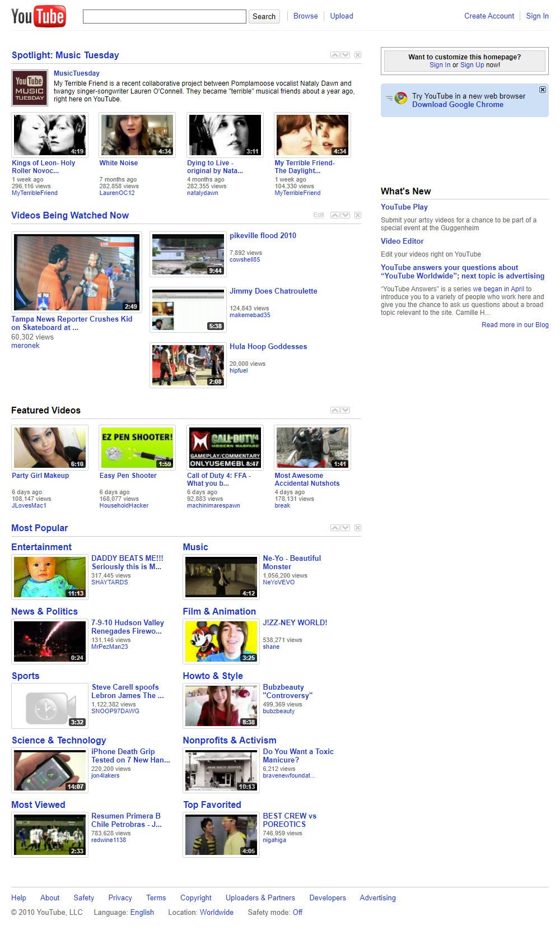Open the Easy Pen Shooter thumbnail

click(x=137, y=448)
